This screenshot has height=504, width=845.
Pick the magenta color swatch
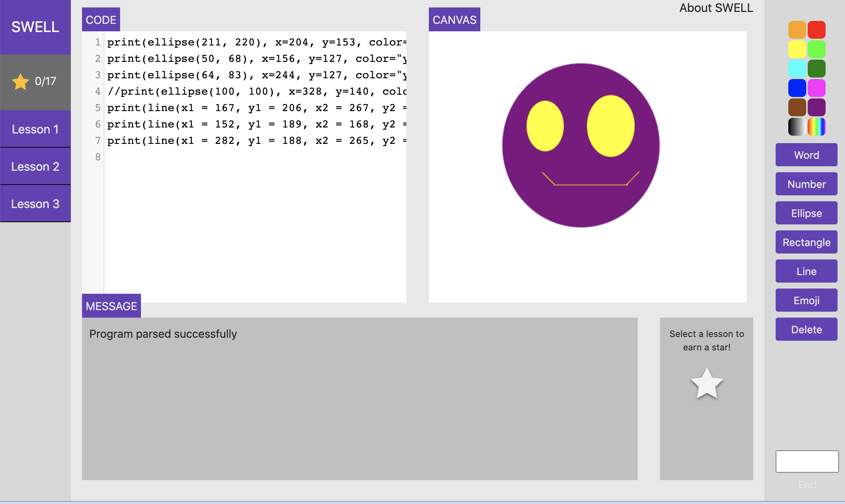coord(816,88)
